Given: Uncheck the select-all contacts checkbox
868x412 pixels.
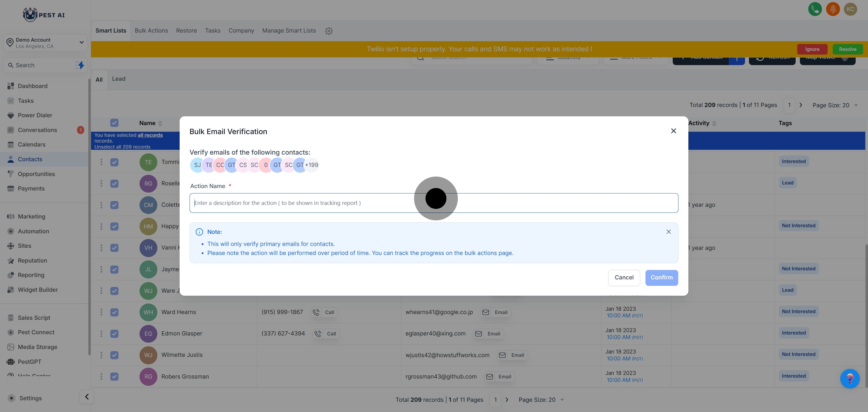Looking at the screenshot, I should pos(114,123).
